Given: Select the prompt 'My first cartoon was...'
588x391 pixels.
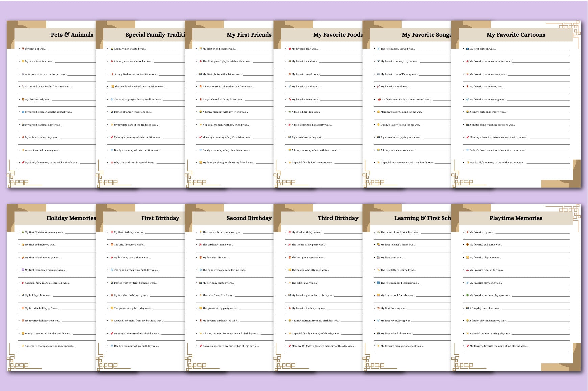Looking at the screenshot, I should coord(483,49).
